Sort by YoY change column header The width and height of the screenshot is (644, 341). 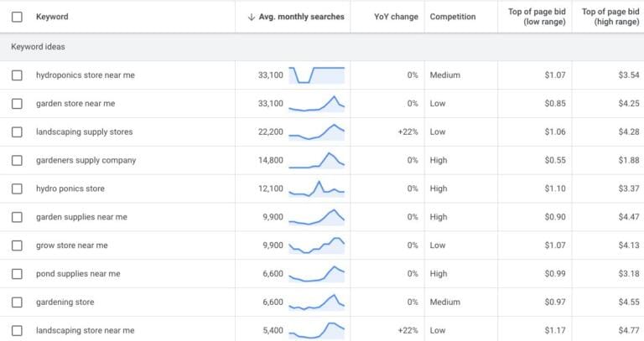(x=396, y=17)
